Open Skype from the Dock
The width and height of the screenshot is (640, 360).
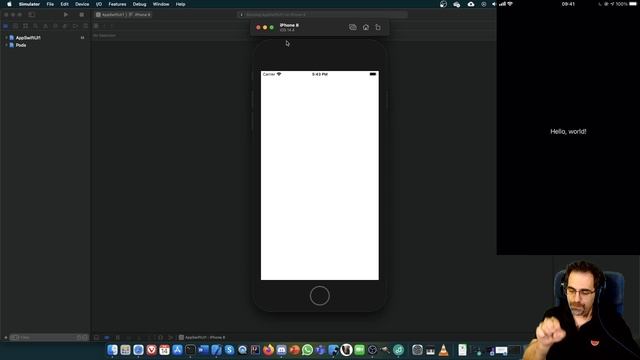[229, 350]
